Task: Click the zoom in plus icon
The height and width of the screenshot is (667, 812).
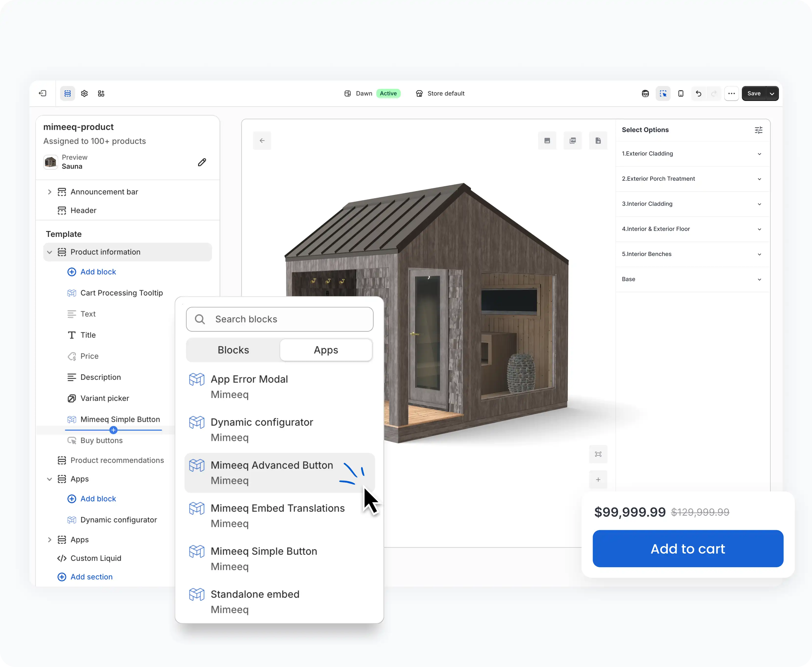Action: [598, 479]
